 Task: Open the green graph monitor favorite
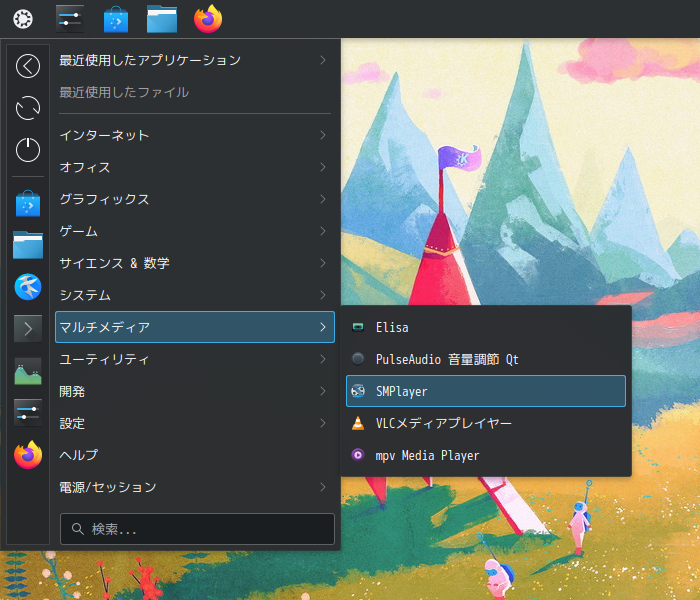pos(28,371)
